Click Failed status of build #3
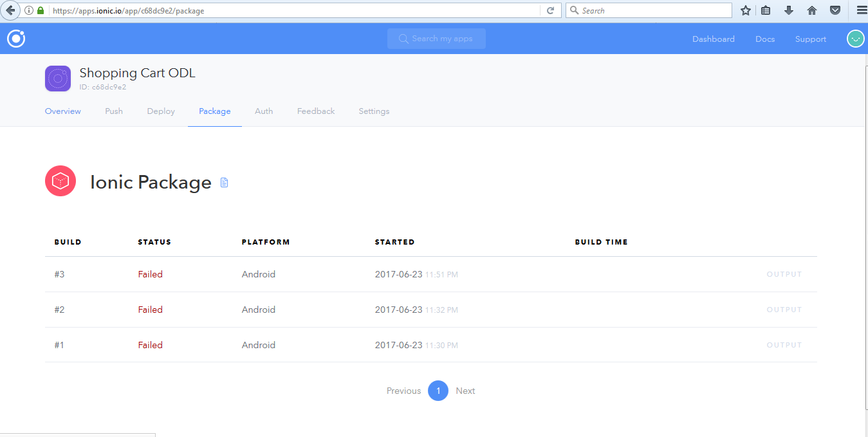868x437 pixels. (150, 274)
